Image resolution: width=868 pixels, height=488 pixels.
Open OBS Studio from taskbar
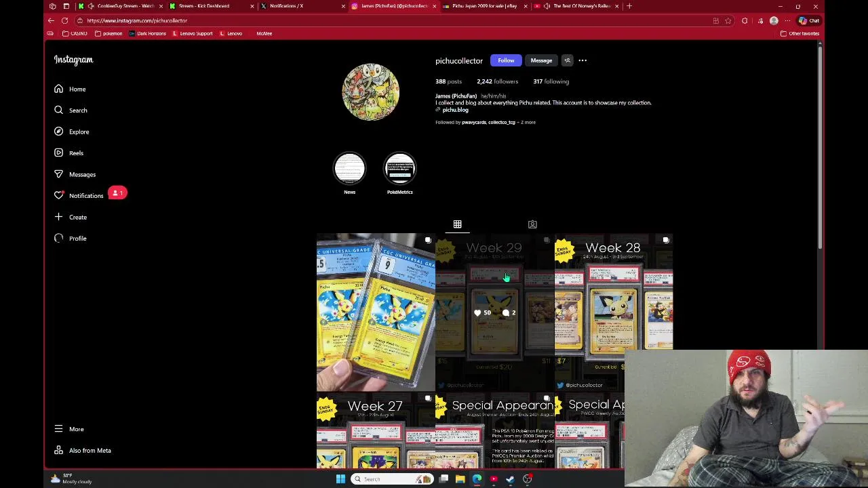[527, 479]
